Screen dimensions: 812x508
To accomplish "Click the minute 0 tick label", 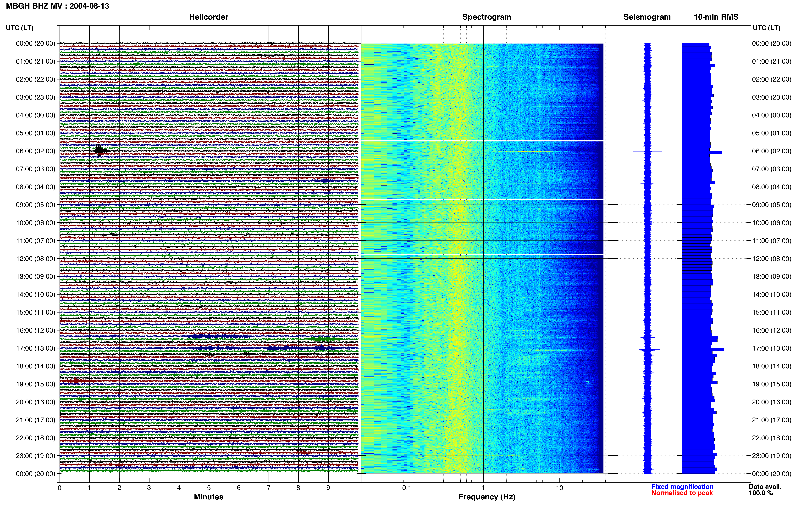I will [x=59, y=488].
